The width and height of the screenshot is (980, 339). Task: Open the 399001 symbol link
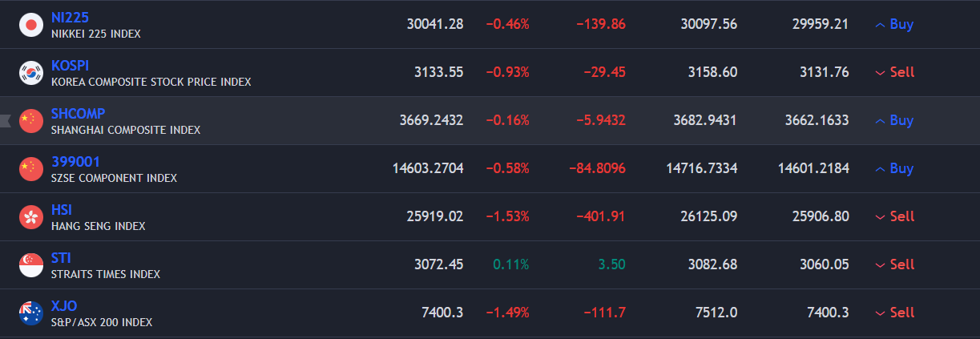(x=75, y=162)
